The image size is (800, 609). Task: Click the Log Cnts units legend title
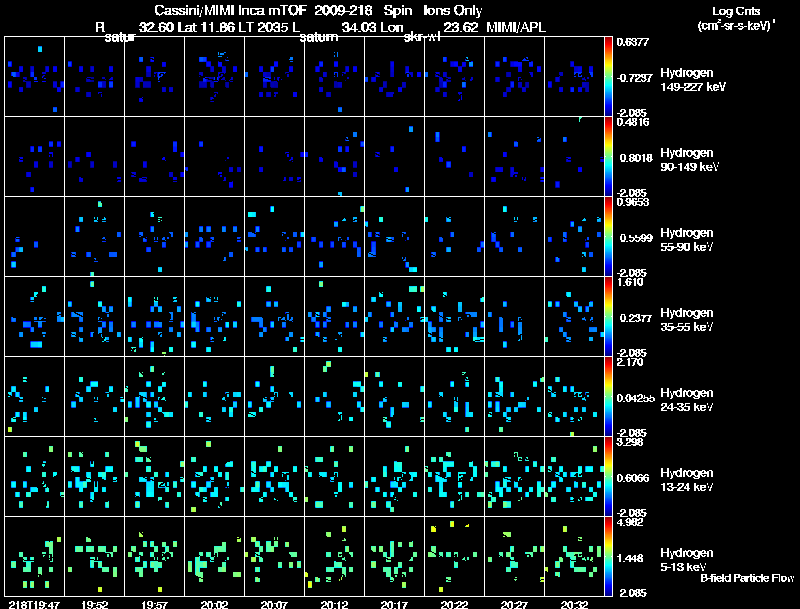pyautogui.click(x=736, y=18)
